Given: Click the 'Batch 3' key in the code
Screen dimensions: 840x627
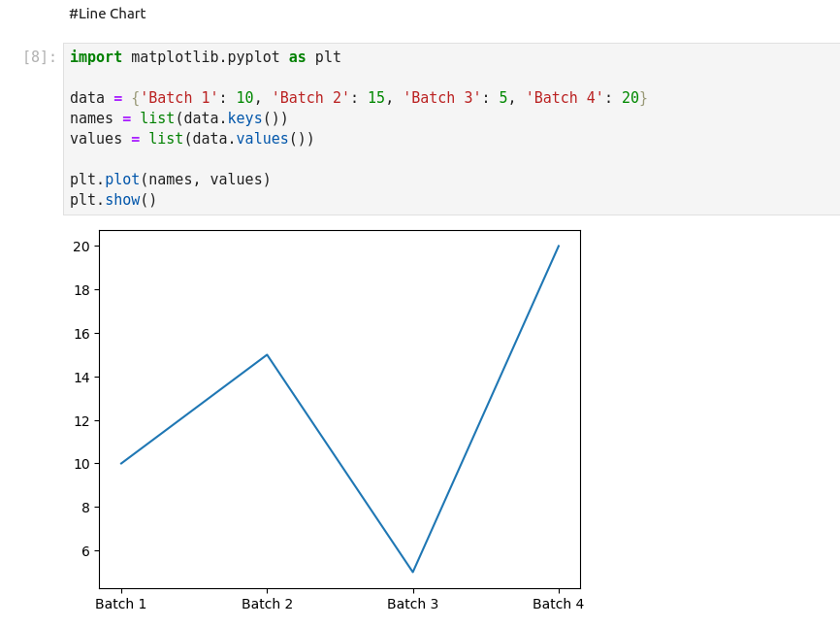Looking at the screenshot, I should [442, 98].
